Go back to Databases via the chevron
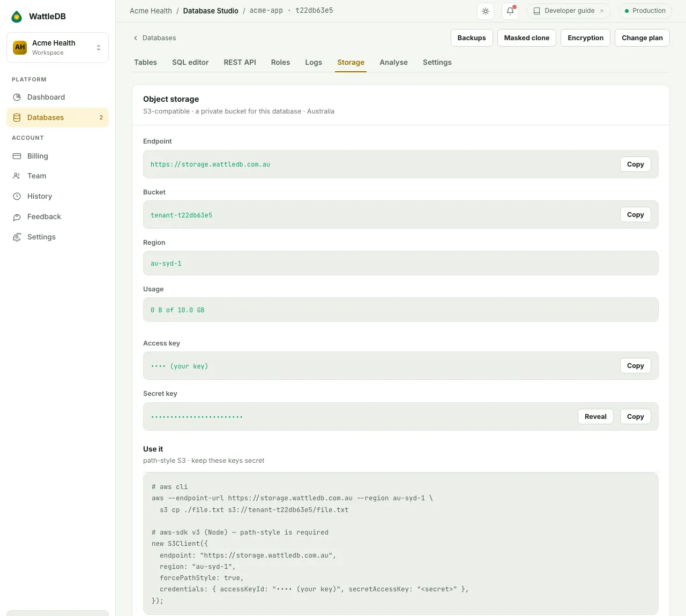Viewport: 686px width, 616px height. pyautogui.click(x=135, y=38)
